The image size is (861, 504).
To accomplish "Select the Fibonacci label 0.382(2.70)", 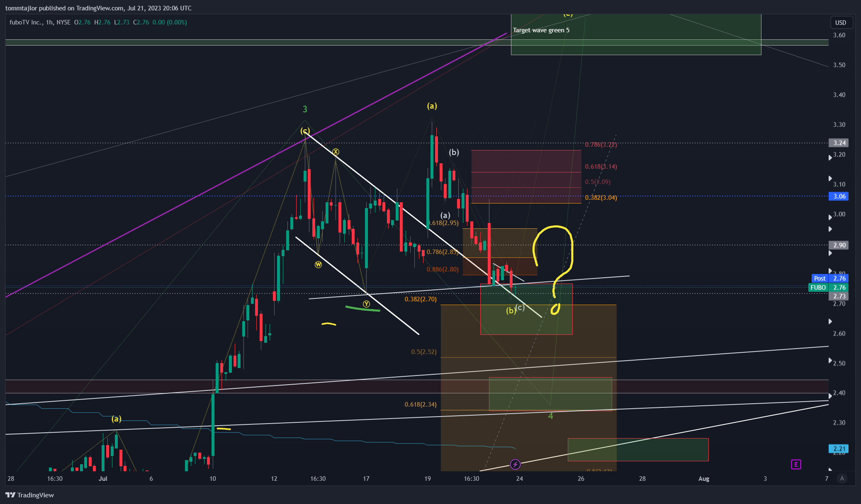I will (421, 299).
